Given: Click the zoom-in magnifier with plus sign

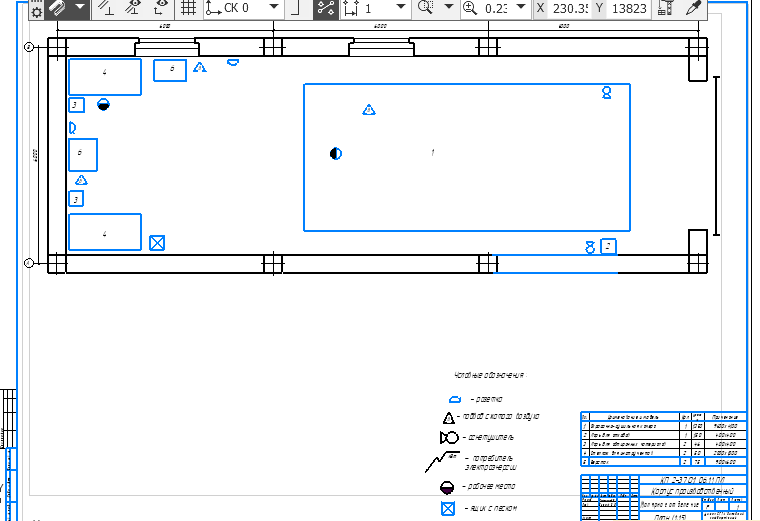Looking at the screenshot, I should tap(469, 8).
